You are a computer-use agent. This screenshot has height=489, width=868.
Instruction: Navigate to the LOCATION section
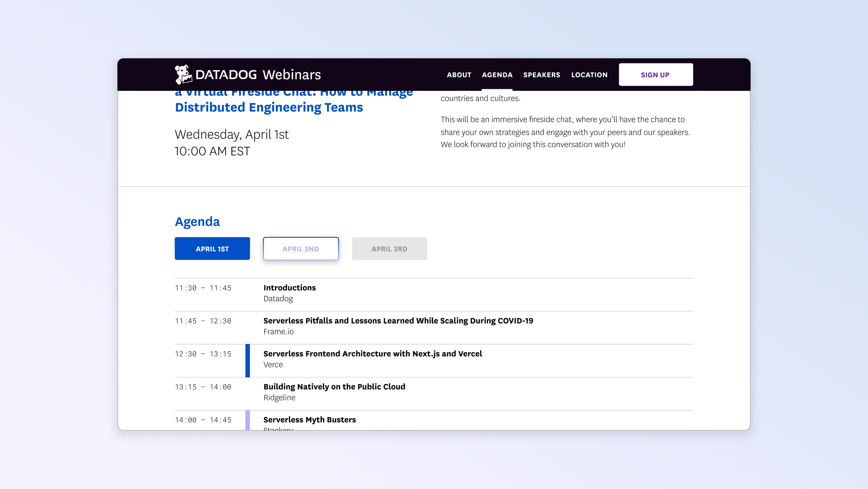point(589,75)
